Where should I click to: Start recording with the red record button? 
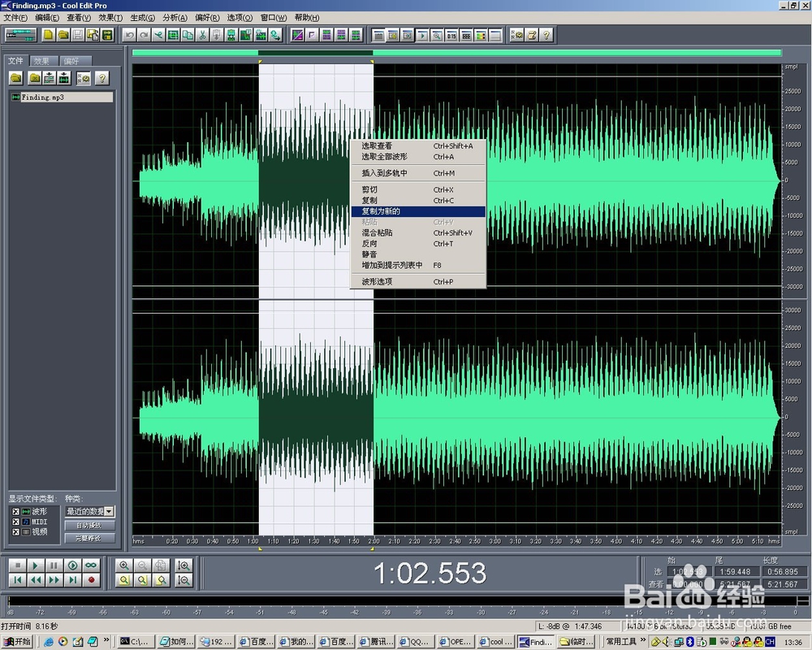tap(91, 580)
